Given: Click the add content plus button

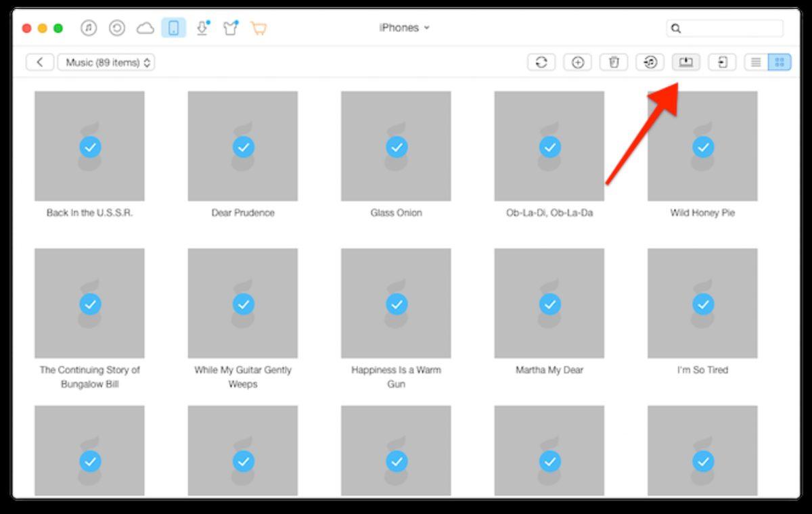Looking at the screenshot, I should 577,62.
